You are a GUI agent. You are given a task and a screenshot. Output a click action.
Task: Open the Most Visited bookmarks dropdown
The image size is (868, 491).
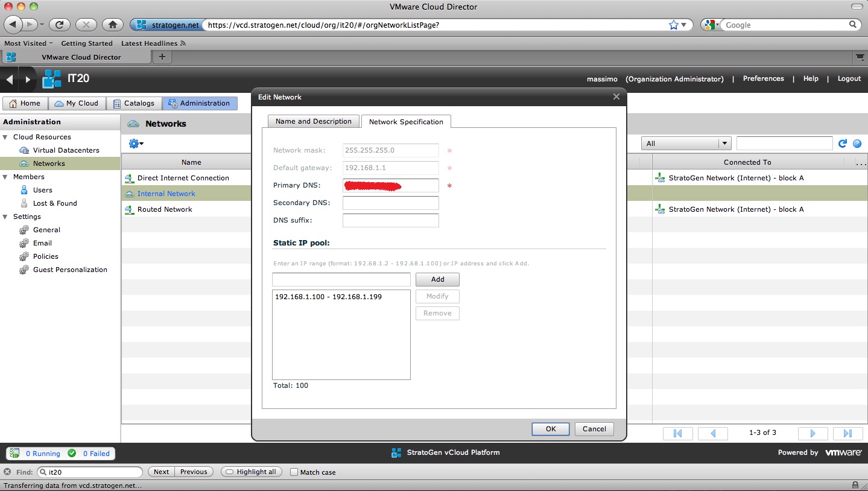[x=28, y=43]
